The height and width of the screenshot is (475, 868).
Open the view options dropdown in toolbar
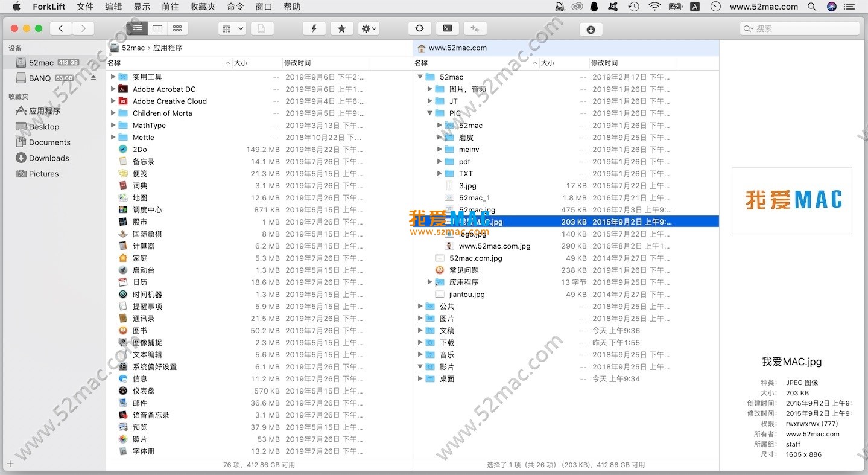232,28
